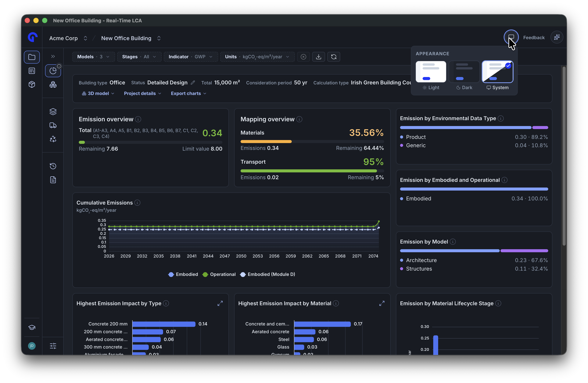This screenshot has height=383, width=588.
Task: Click the app logo in the top left
Action: click(x=32, y=37)
